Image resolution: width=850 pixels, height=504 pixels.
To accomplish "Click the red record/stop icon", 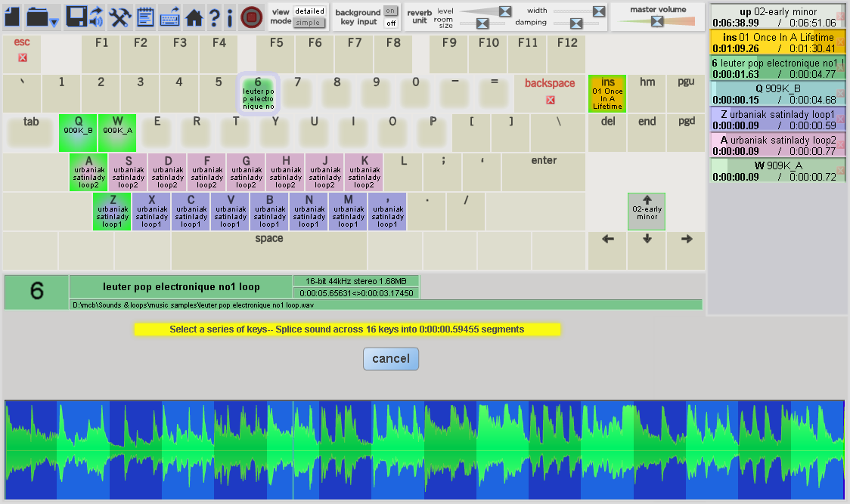I will tap(250, 17).
